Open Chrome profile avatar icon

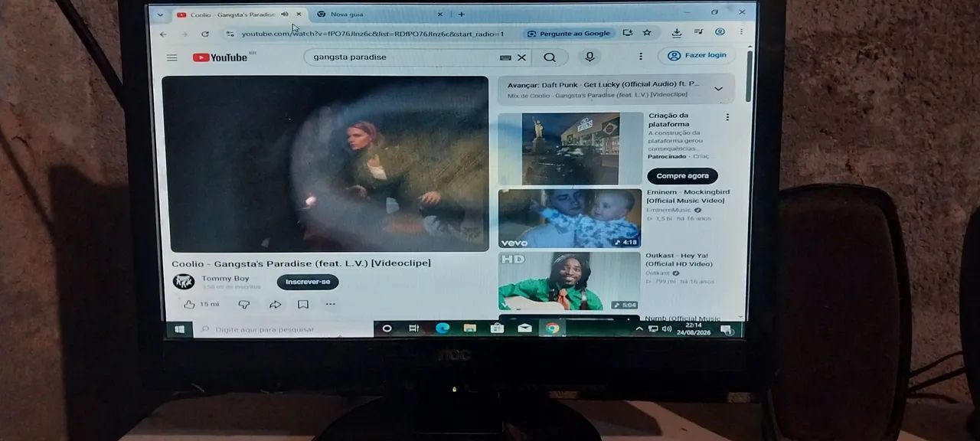[x=720, y=32]
